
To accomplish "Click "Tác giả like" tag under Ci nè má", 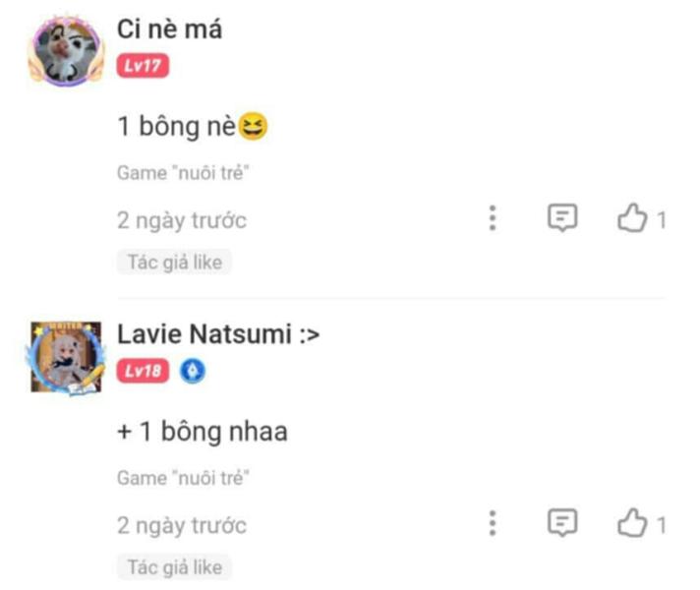I will pos(175,262).
